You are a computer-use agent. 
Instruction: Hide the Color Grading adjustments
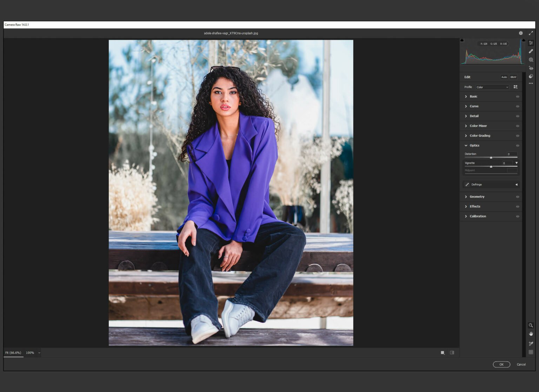coord(517,135)
